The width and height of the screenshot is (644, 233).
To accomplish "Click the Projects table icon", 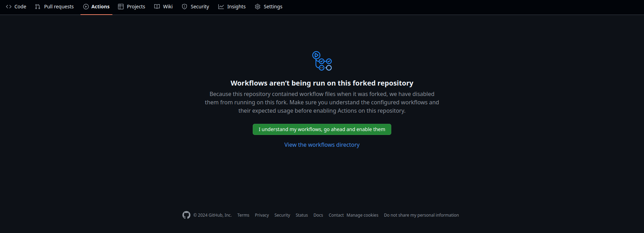I will [x=121, y=7].
